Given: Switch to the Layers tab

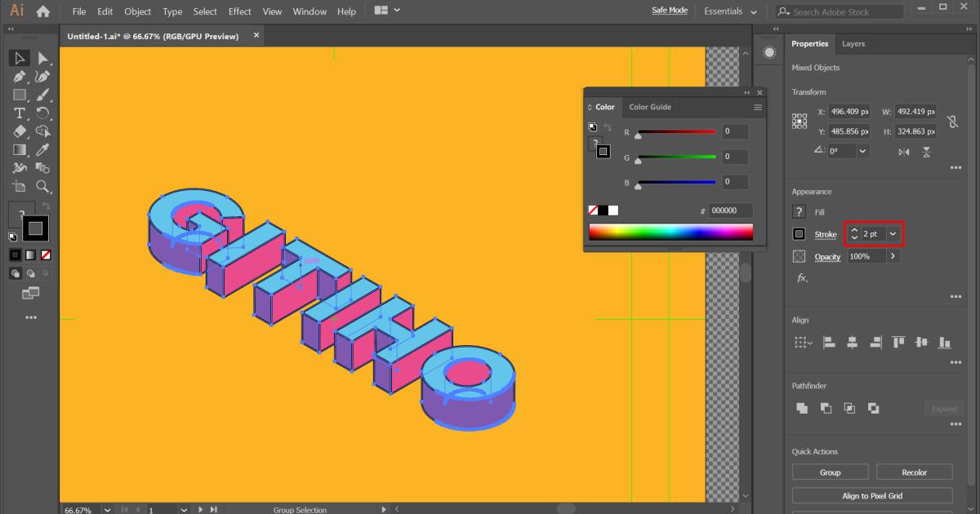Looking at the screenshot, I should (x=853, y=44).
